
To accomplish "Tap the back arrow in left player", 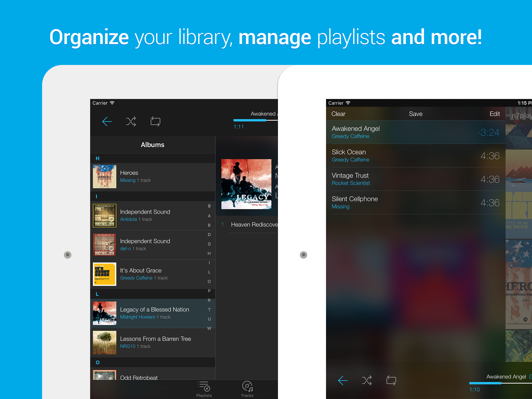I will coord(107,121).
